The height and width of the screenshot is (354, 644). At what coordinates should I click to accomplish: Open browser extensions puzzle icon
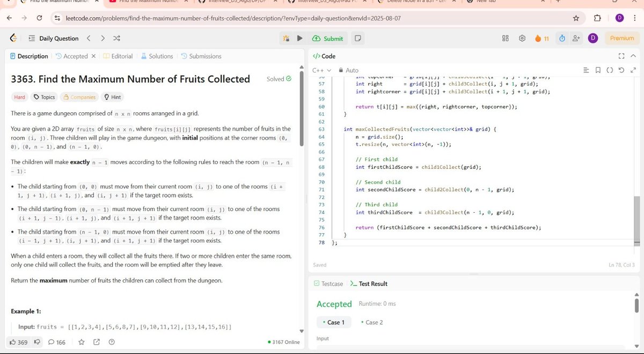click(x=597, y=18)
